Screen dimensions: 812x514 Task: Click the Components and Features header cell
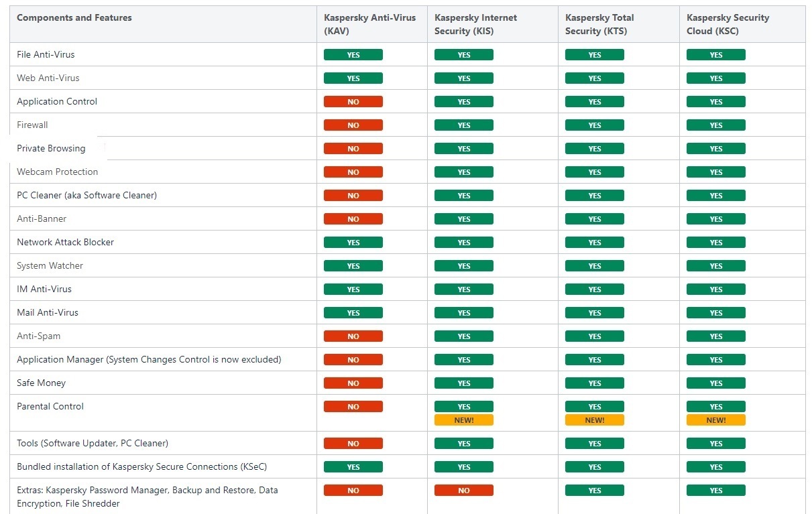[163, 24]
